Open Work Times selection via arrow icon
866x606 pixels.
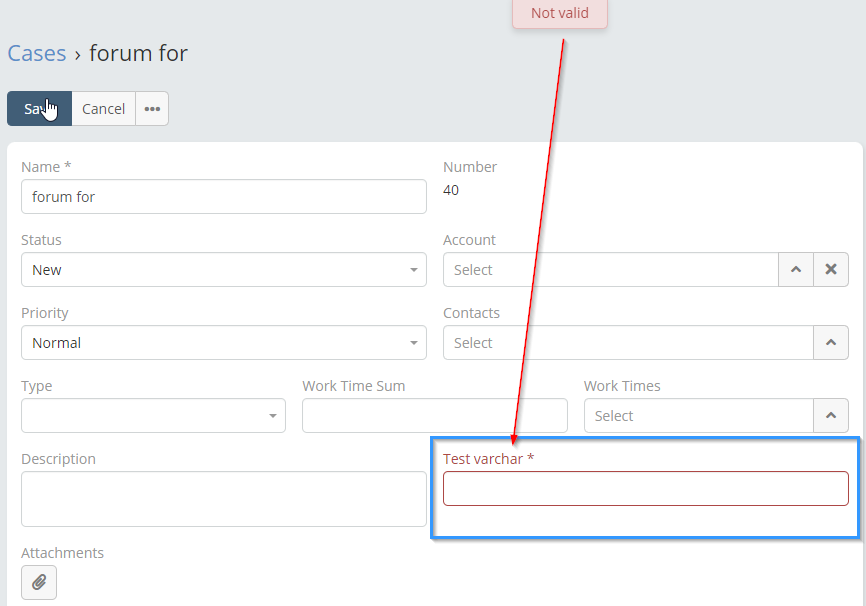[x=831, y=415]
